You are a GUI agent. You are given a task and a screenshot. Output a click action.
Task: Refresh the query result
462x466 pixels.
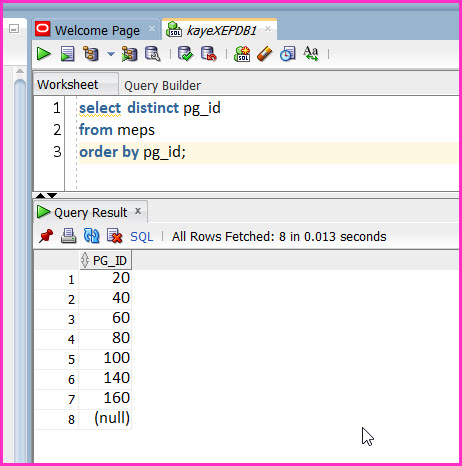(x=91, y=236)
